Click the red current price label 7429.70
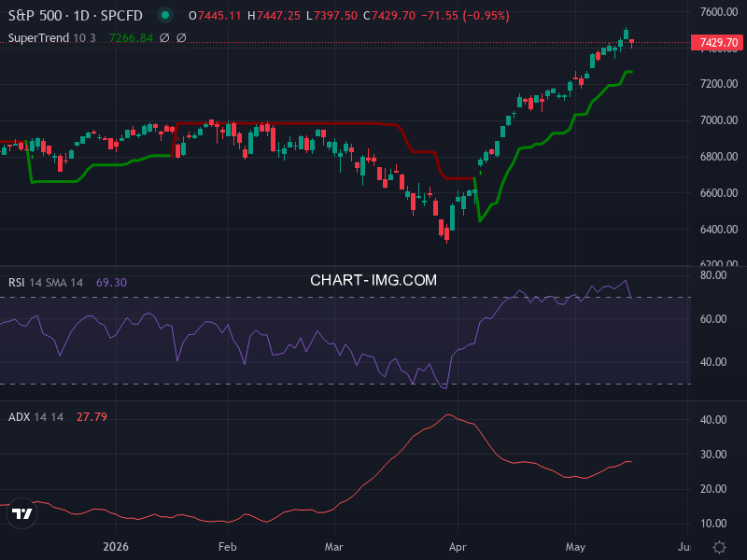Image resolution: width=747 pixels, height=560 pixels. click(716, 43)
